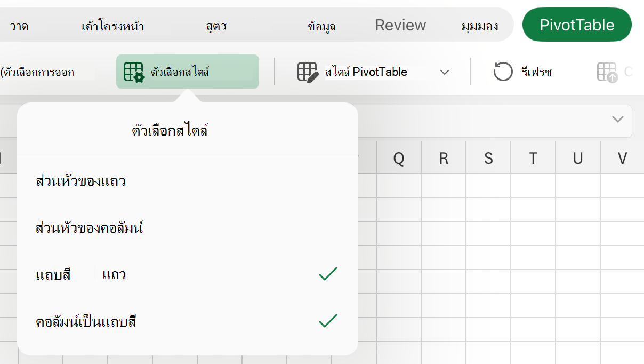Select column V header
The image size is (644, 364).
[622, 158]
